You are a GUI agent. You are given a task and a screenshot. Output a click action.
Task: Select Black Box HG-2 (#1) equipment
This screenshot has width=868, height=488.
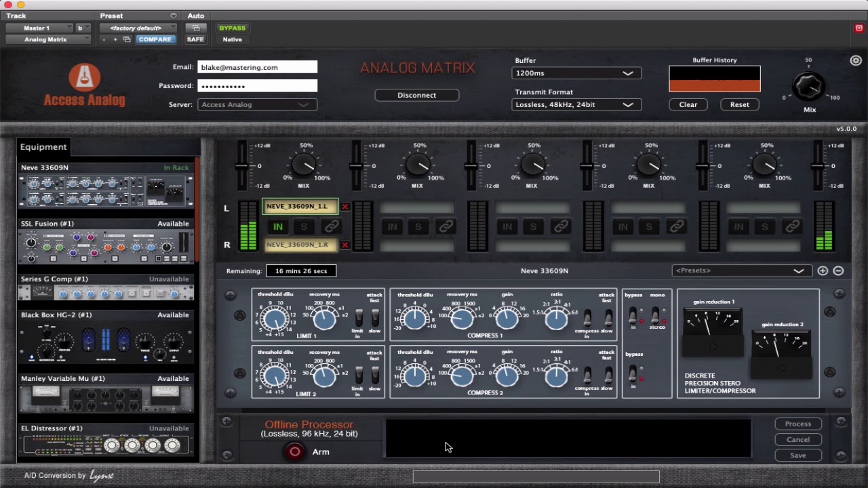(x=106, y=337)
